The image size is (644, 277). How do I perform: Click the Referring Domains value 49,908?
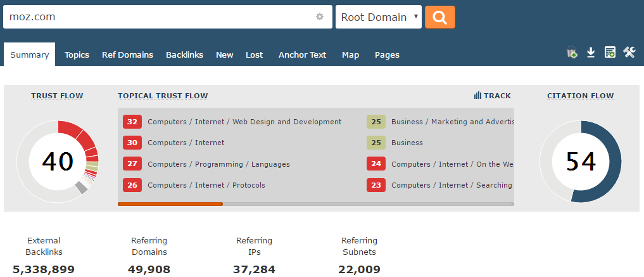point(149,269)
